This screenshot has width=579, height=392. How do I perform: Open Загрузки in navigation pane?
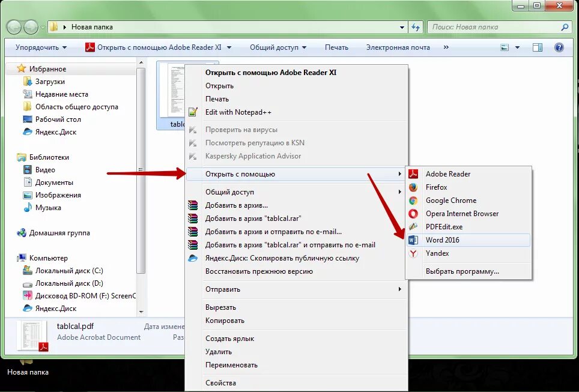click(x=50, y=82)
